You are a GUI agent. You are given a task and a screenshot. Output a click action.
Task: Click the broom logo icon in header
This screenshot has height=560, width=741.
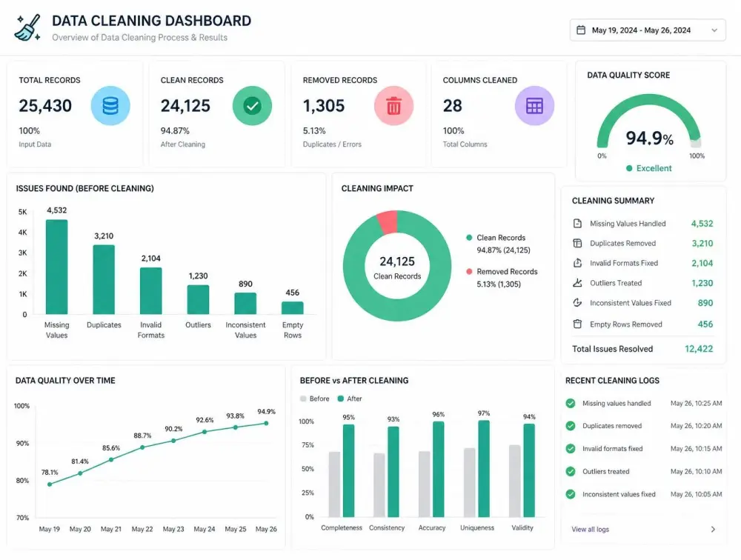click(x=28, y=28)
